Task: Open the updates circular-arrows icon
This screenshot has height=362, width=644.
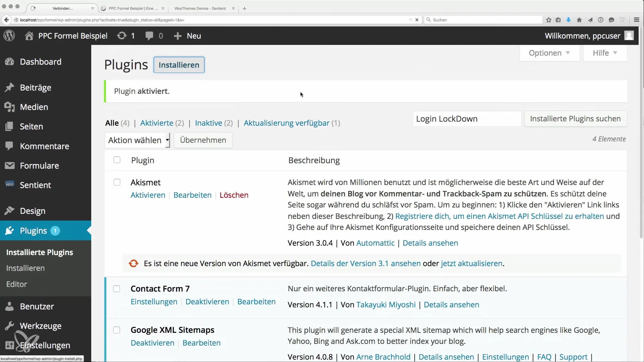Action: click(122, 36)
